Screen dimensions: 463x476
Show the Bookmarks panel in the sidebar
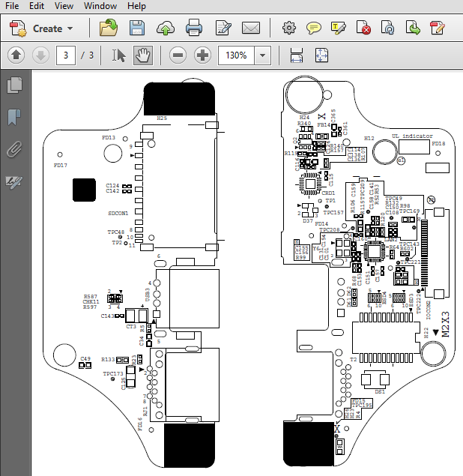14,118
